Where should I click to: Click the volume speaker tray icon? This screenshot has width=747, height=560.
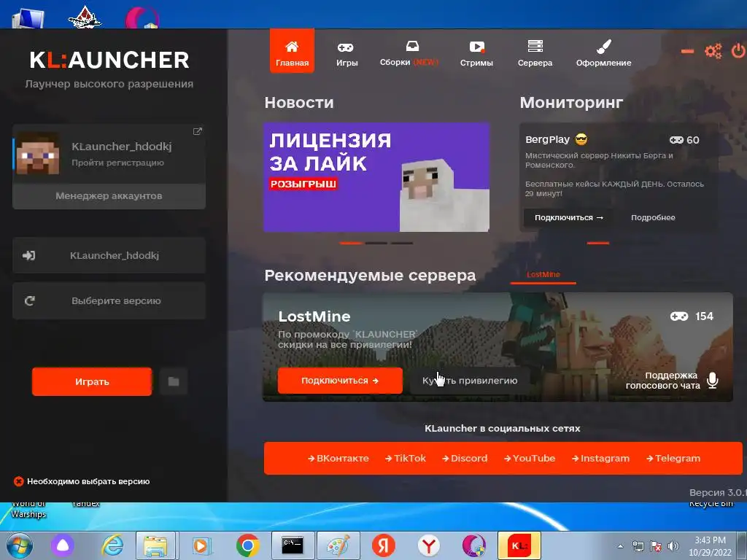[673, 546]
